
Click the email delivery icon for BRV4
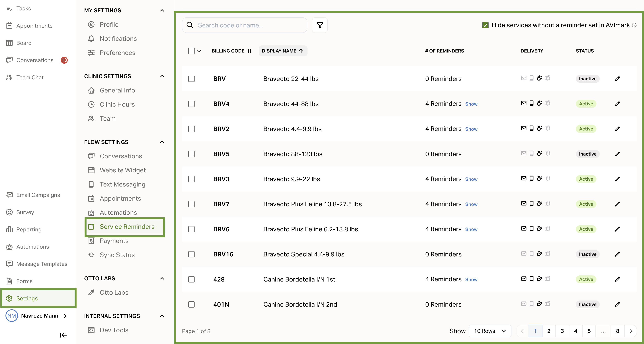(523, 103)
